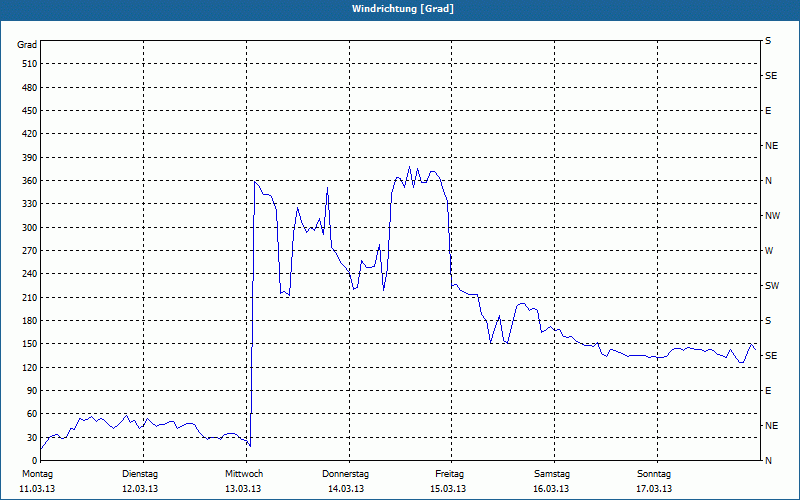
Task: Select the "Samstag" day label
Action: (x=552, y=474)
